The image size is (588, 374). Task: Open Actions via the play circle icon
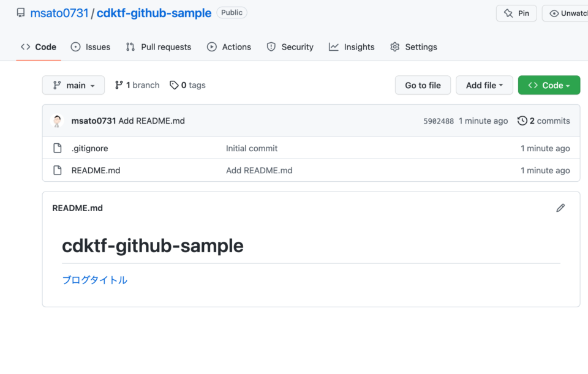[x=211, y=47]
